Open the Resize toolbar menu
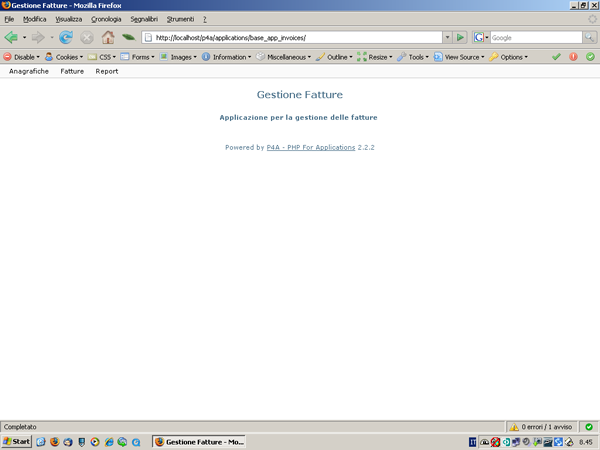 375,57
